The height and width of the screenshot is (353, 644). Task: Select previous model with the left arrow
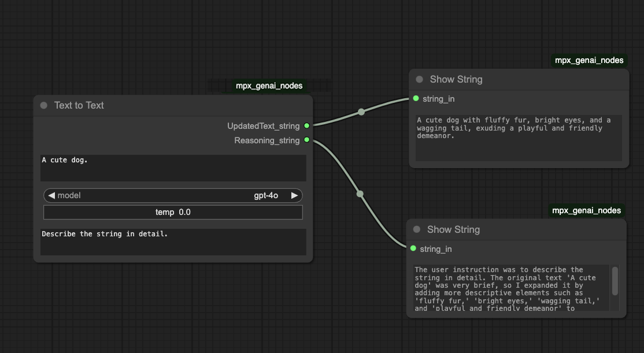pyautogui.click(x=51, y=195)
